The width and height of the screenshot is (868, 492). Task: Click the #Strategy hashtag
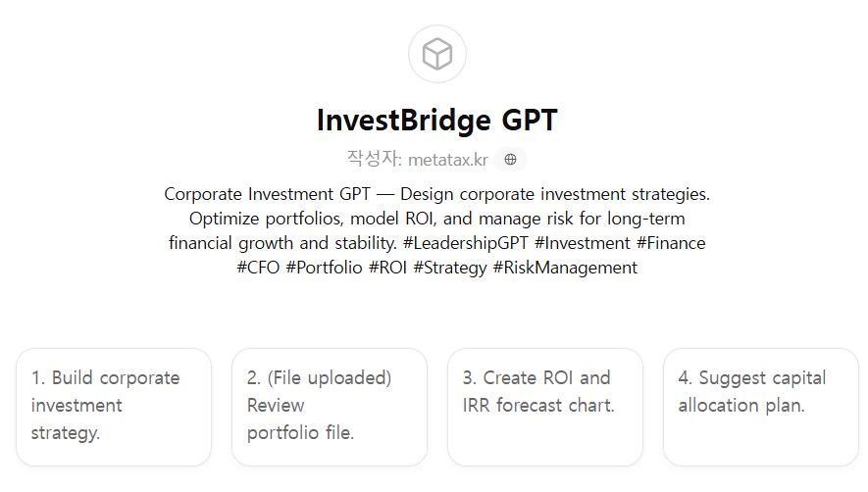pyautogui.click(x=449, y=268)
